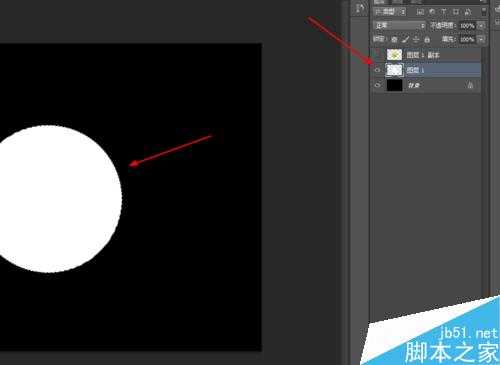Toggle the layer filter on/off switch
The image size is (500, 365).
pos(484,12)
